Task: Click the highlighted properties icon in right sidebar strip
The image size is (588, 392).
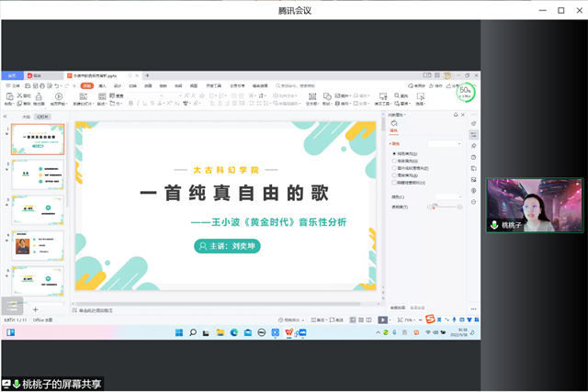Action: (x=474, y=135)
